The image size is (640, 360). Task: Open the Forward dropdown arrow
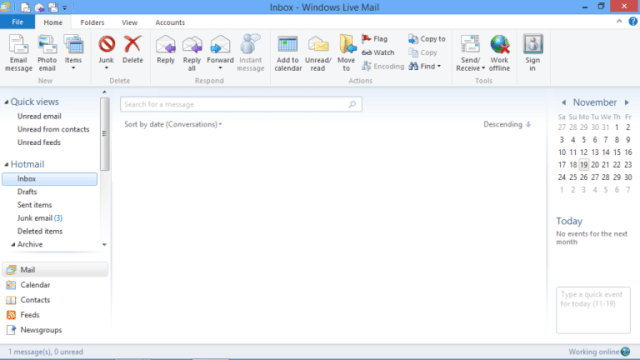click(x=220, y=68)
